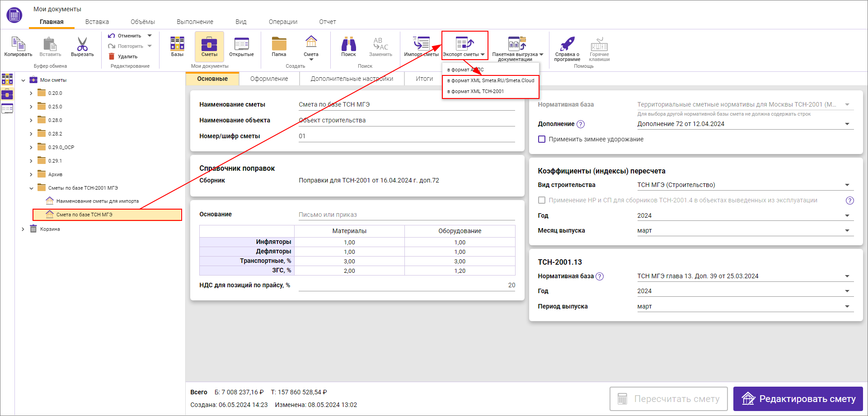Click the app logo icon
Image resolution: width=868 pixels, height=416 pixels.
tap(14, 15)
